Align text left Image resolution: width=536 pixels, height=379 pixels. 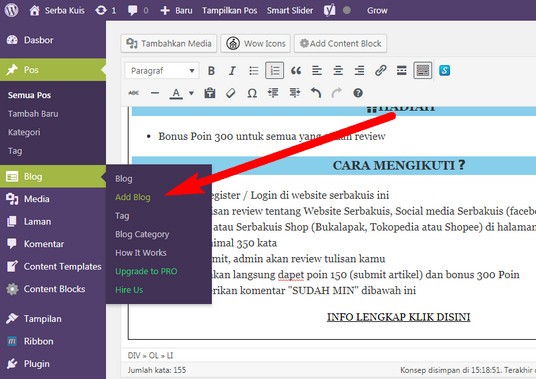coord(317,71)
